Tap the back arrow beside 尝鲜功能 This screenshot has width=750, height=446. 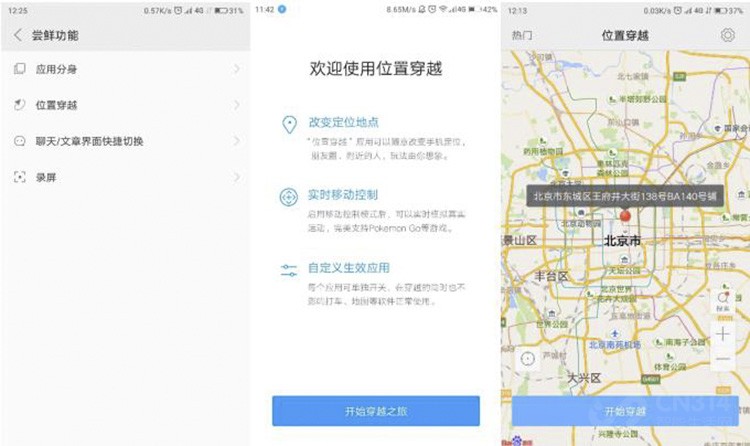18,35
